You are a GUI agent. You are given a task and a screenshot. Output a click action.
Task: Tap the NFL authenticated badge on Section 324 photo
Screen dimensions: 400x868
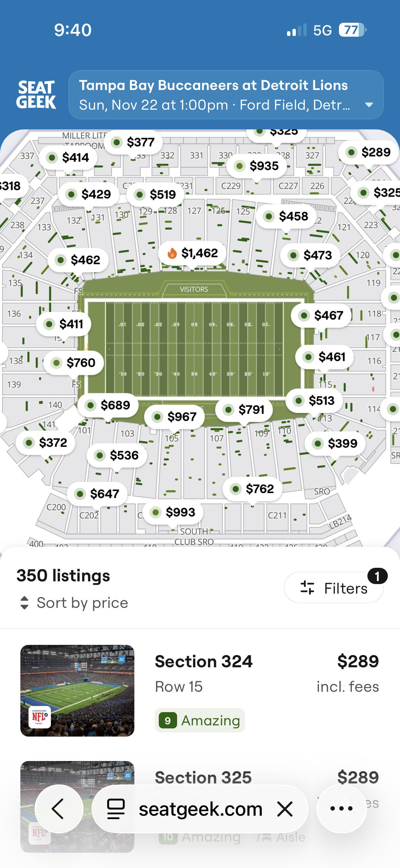[40, 717]
